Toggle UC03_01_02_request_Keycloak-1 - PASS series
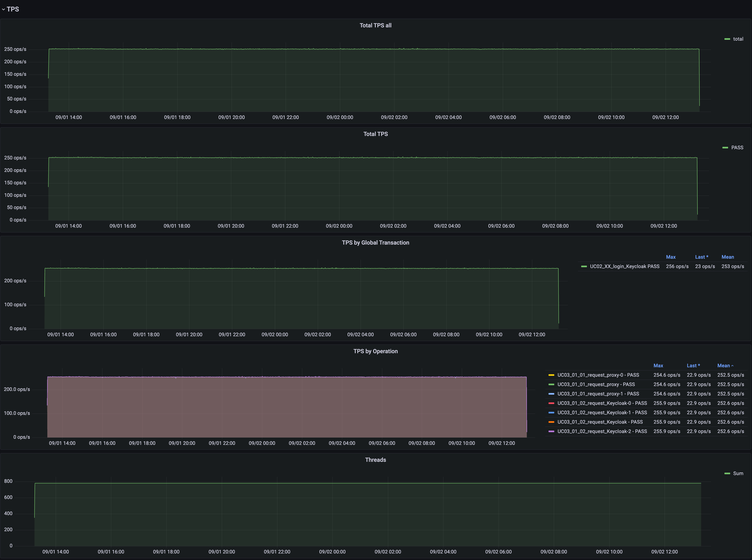This screenshot has height=560, width=752. (602, 413)
